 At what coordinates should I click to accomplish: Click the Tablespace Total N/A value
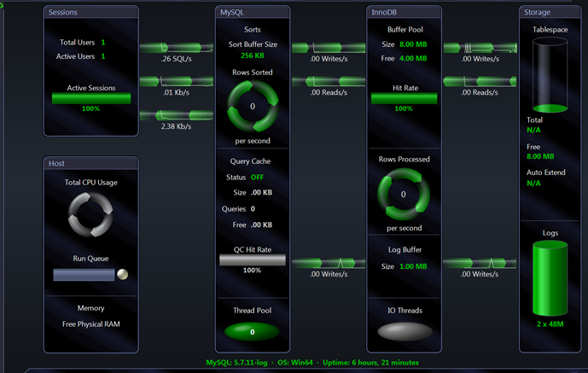[x=533, y=130]
